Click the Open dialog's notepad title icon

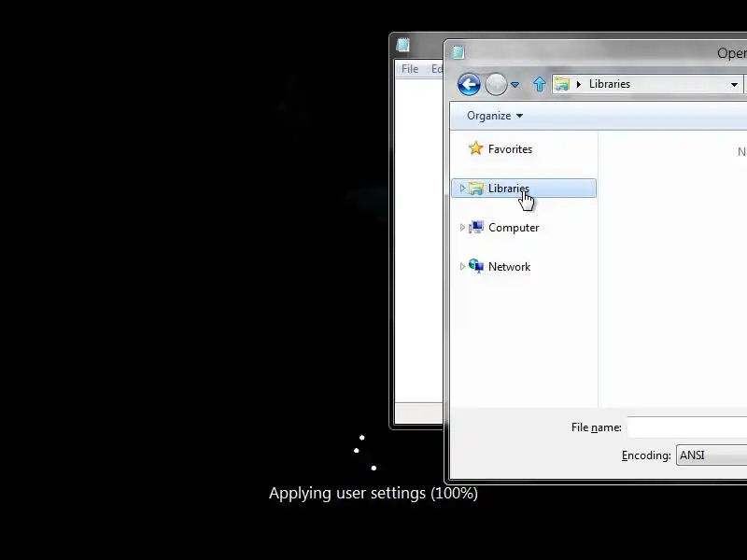[458, 52]
